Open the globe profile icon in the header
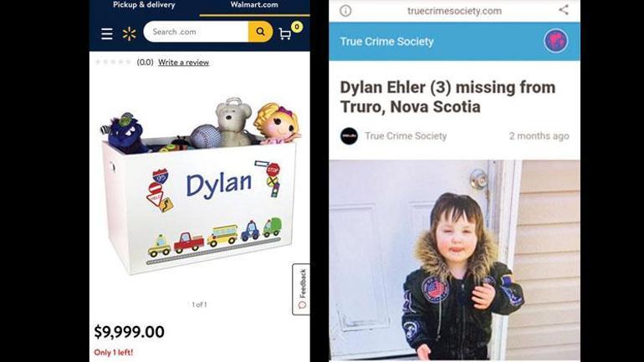This screenshot has height=362, width=644. [555, 41]
